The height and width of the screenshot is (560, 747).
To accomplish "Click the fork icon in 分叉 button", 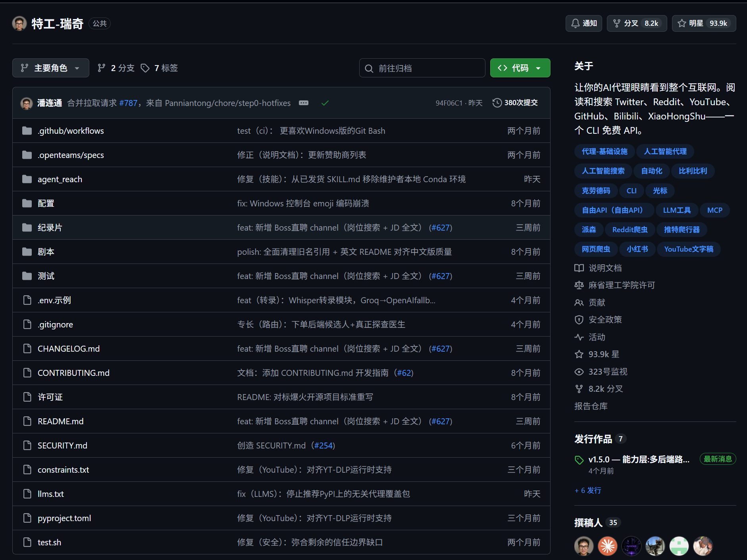I will pos(617,23).
